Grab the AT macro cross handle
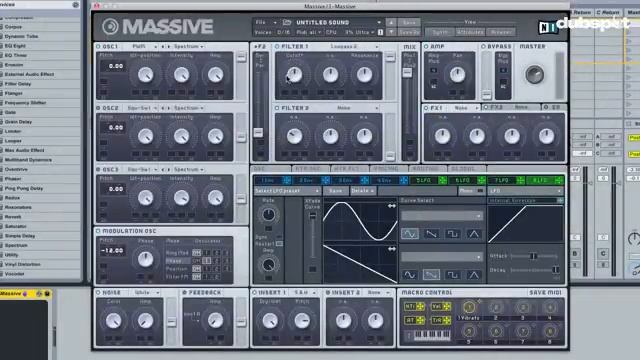 [420, 320]
